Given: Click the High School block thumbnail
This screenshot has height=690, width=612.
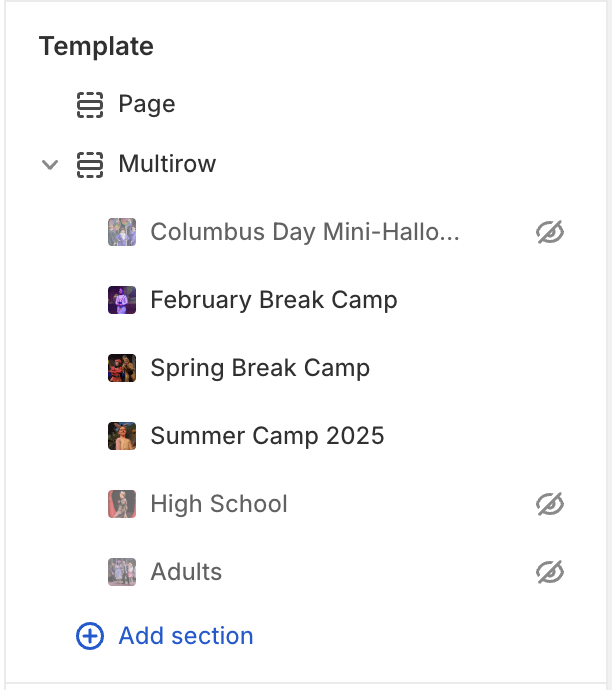Looking at the screenshot, I should coord(122,504).
